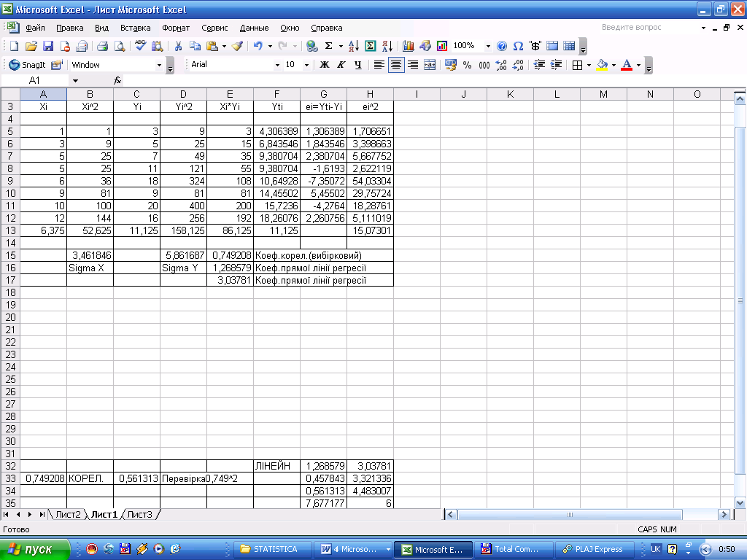Viewport: 747px width, 560px height.
Task: Expand the Fill Color dropdown arrow
Action: click(614, 65)
